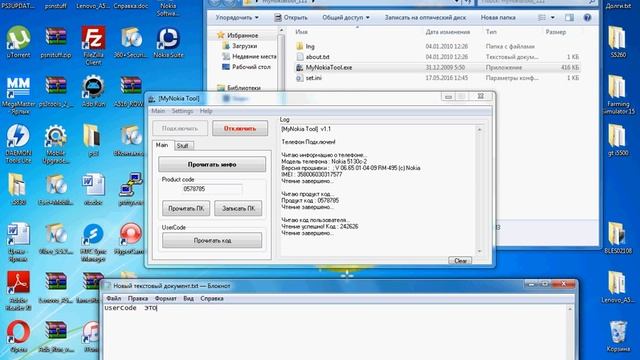Select MyNokiaTool.exe file icon in Explorer
Screen dimensions: 640x360
(299, 67)
